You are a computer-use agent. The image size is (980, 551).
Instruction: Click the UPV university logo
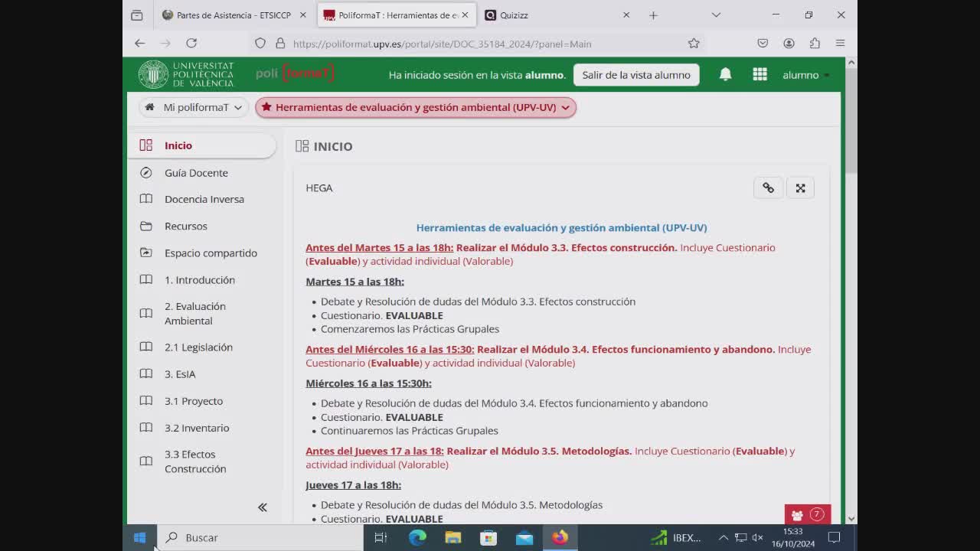coord(186,74)
